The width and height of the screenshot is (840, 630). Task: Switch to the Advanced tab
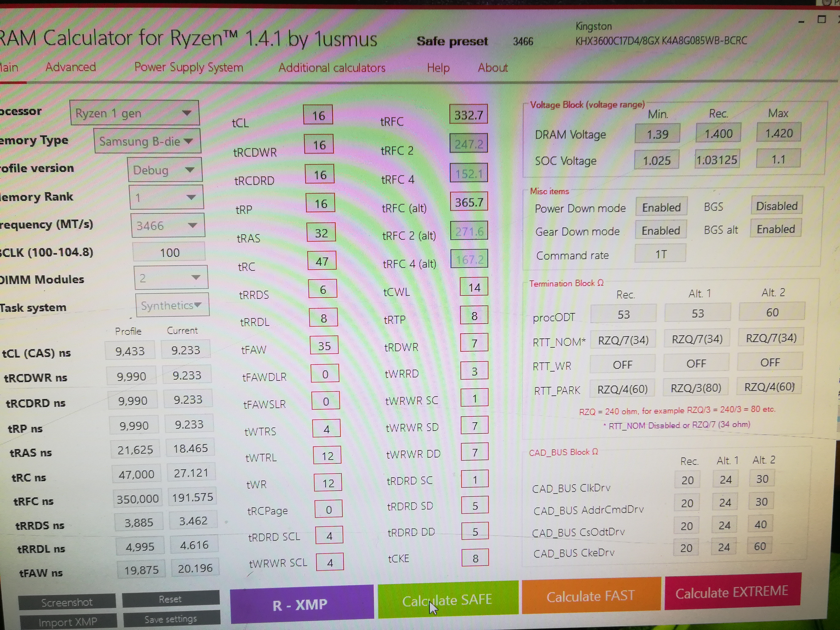click(71, 67)
